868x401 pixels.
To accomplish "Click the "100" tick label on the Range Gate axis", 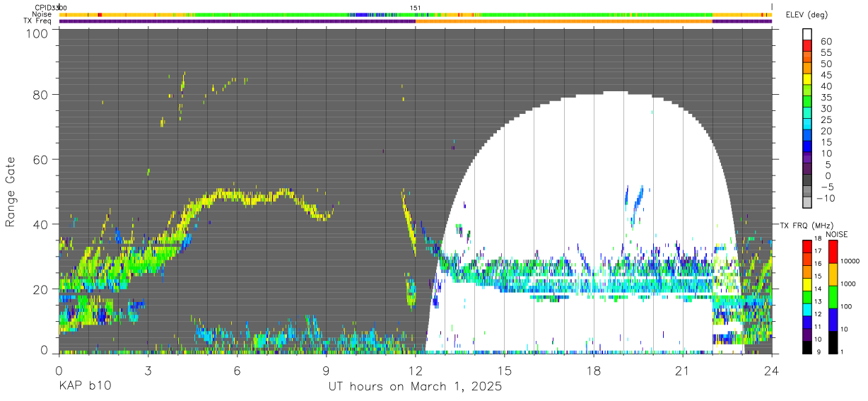I will 36,33.
